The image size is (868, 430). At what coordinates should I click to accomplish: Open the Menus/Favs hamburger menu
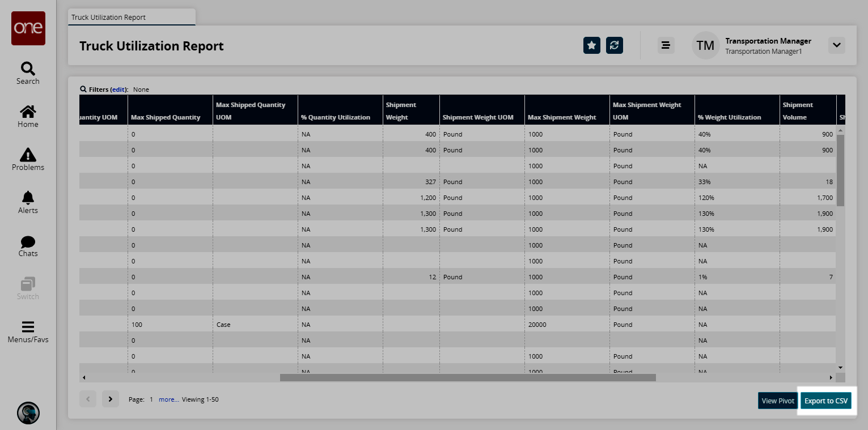point(28,332)
